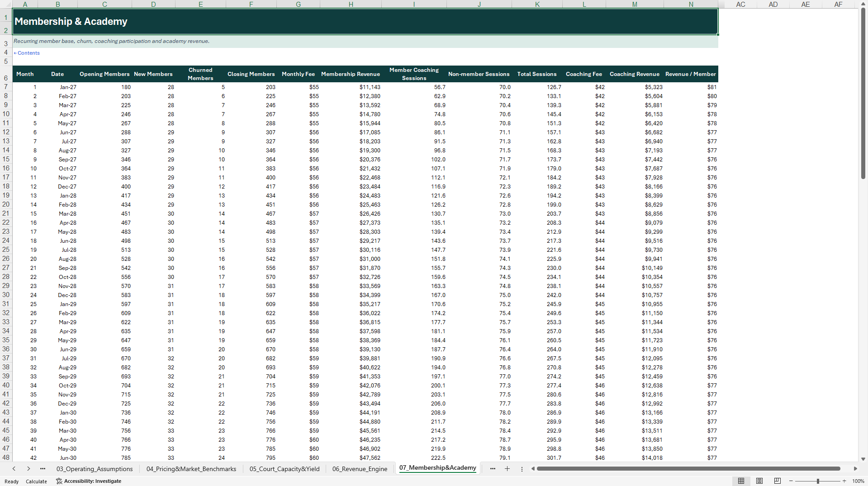Screen dimensions: 868x486
Task: Open sheet tab options menu
Action: pos(522,469)
